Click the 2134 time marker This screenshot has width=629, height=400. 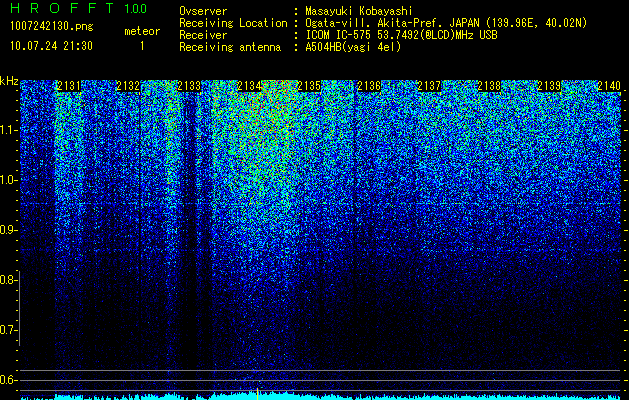click(249, 86)
